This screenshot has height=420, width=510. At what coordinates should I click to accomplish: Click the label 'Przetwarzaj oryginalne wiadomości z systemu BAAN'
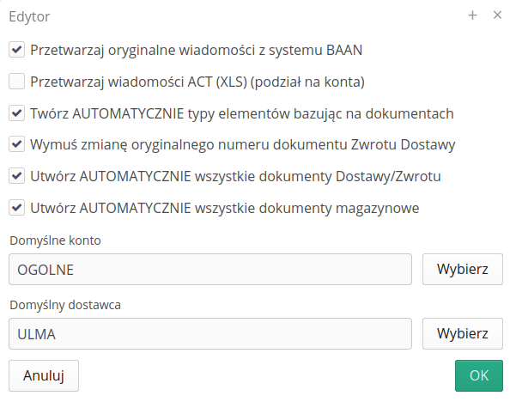(x=196, y=50)
